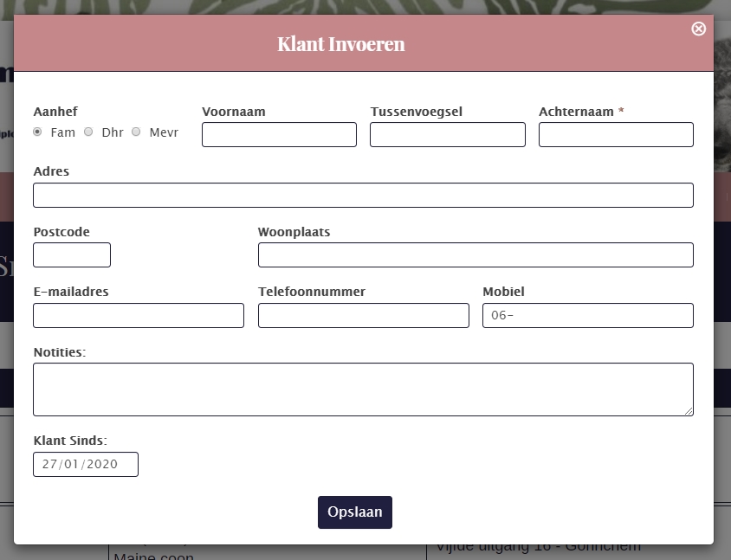Screen dimensions: 731x560
Task: Click the Mobiel field showing 06-
Action: [587, 316]
